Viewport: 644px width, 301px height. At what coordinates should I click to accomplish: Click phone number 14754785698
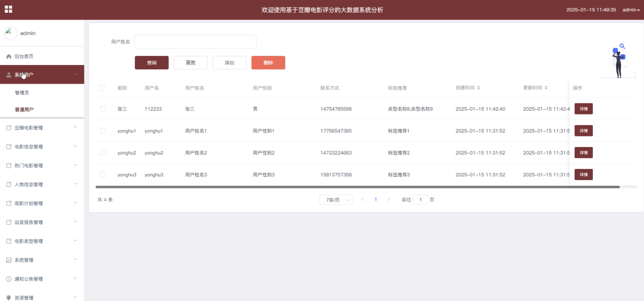[x=336, y=109]
